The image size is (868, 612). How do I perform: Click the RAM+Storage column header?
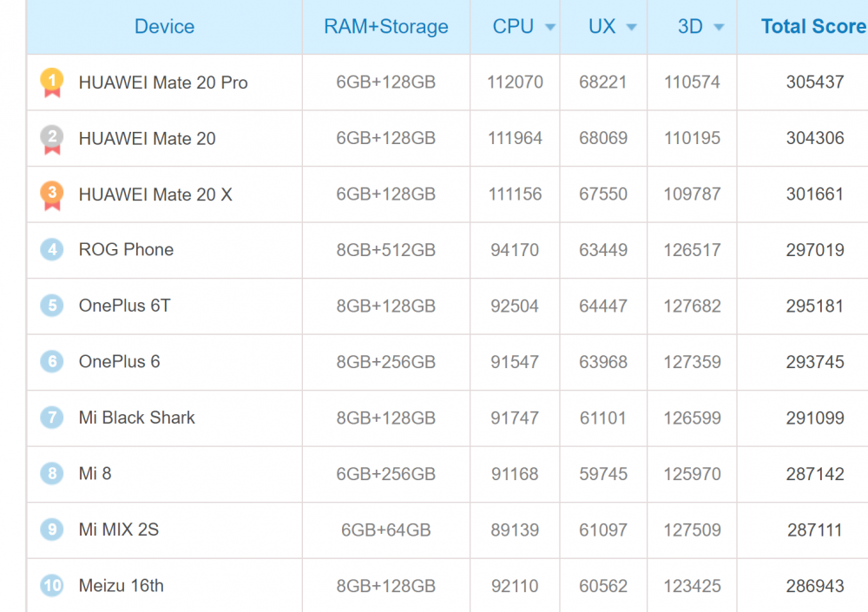(386, 27)
